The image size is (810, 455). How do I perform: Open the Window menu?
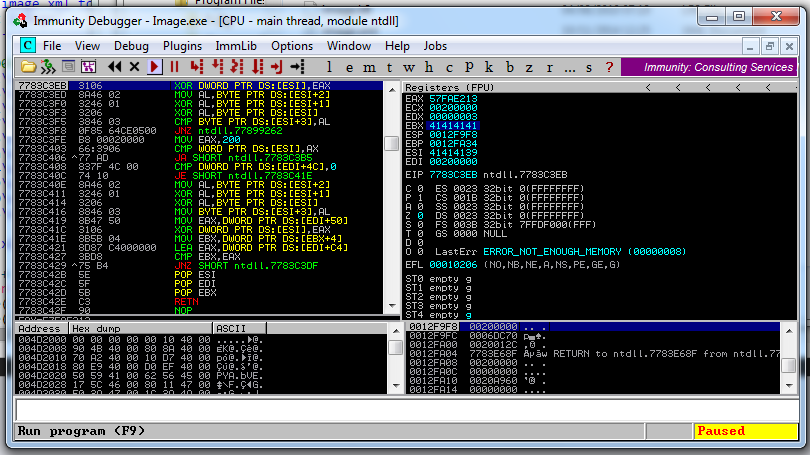pyautogui.click(x=349, y=46)
